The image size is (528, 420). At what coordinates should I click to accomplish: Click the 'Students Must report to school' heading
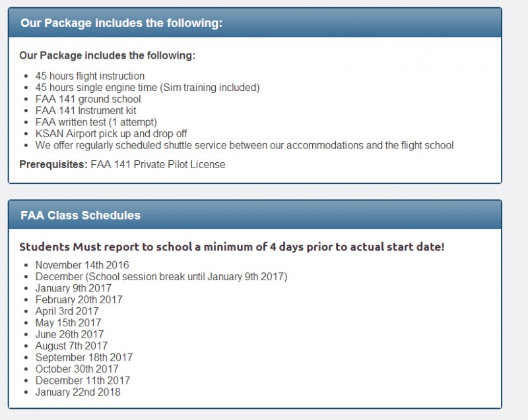(232, 247)
